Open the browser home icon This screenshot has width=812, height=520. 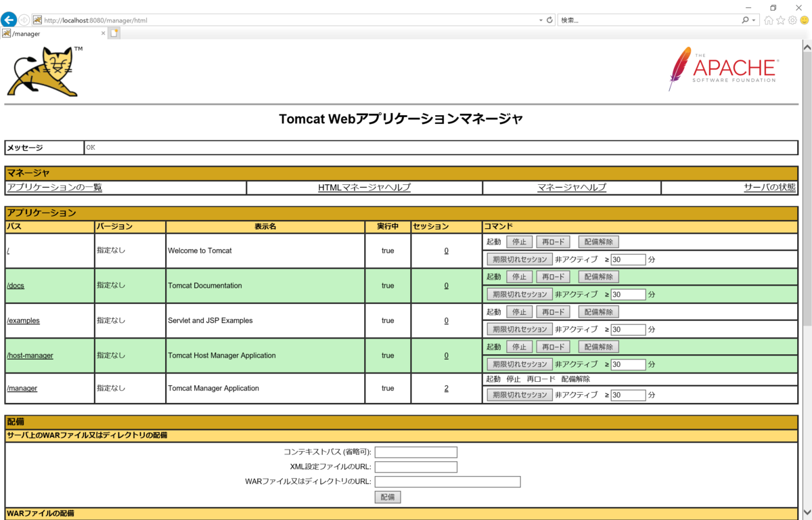point(769,20)
